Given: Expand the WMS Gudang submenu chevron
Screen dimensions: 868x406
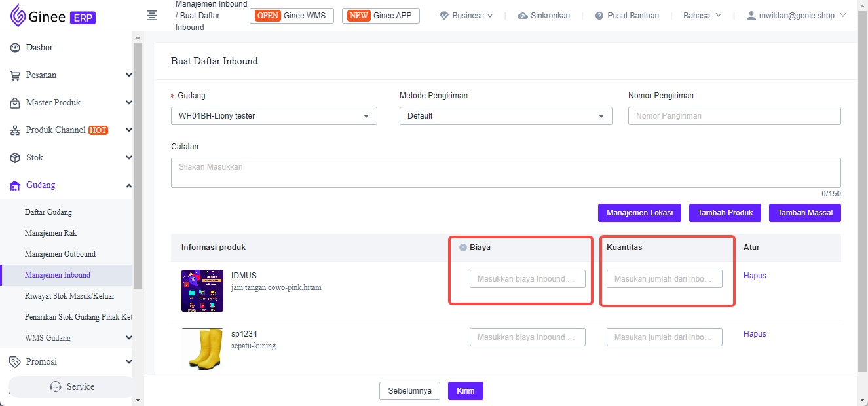Looking at the screenshot, I should point(128,338).
